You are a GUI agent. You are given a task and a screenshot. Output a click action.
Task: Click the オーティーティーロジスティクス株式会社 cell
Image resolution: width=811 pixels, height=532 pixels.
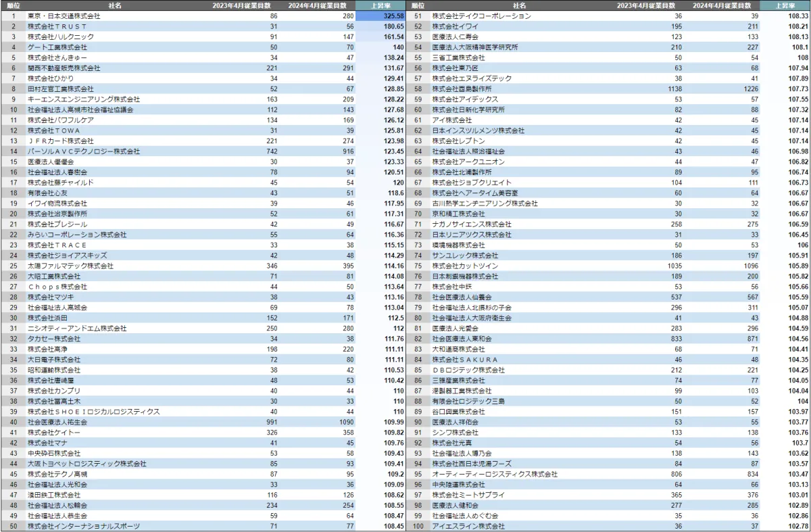click(495, 474)
